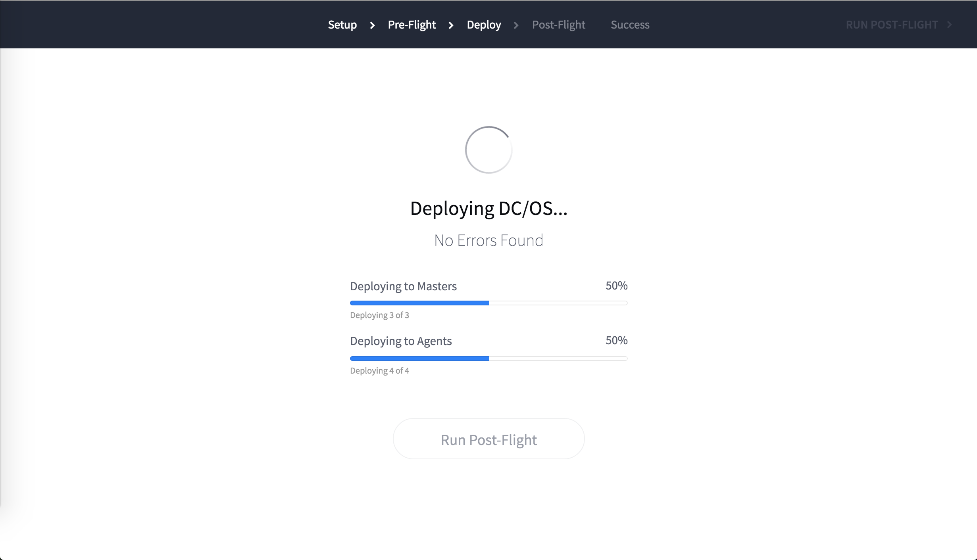This screenshot has width=977, height=560.
Task: Click the loading spinner circle
Action: tap(489, 150)
